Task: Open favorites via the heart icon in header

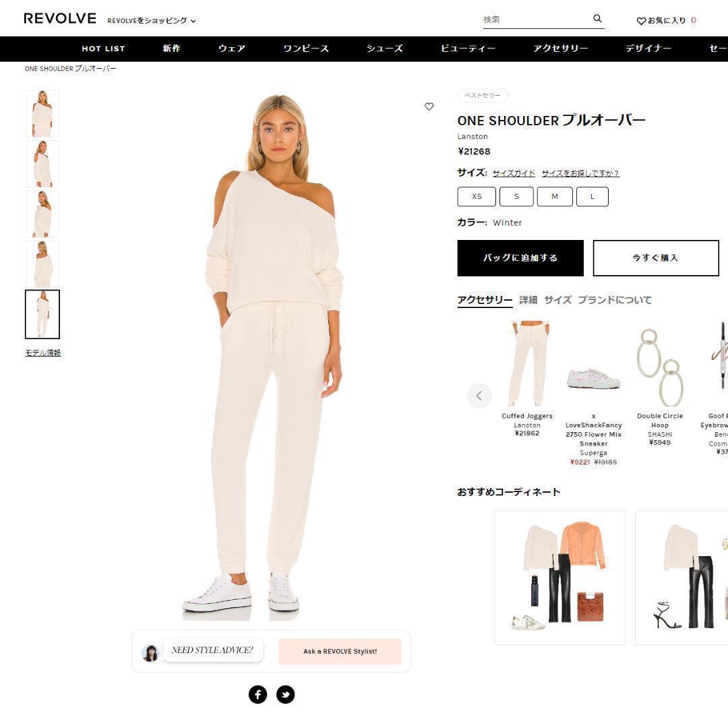Action: tap(641, 21)
